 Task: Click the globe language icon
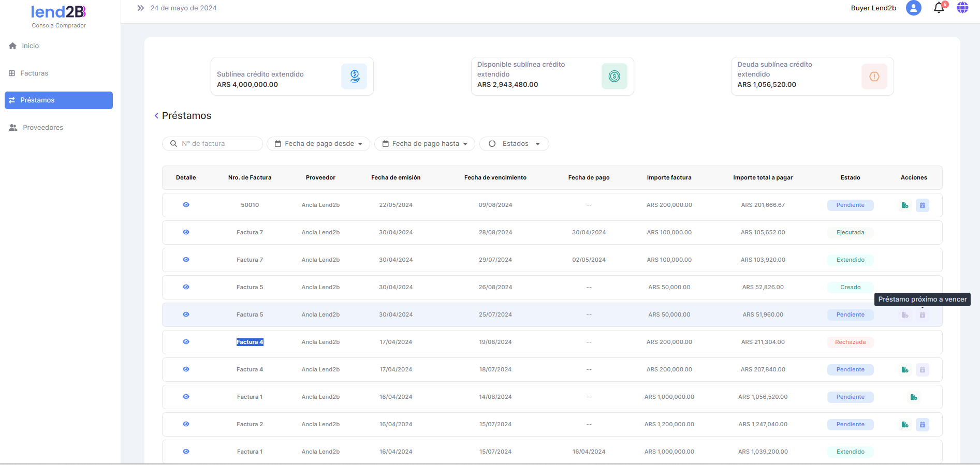pos(962,8)
